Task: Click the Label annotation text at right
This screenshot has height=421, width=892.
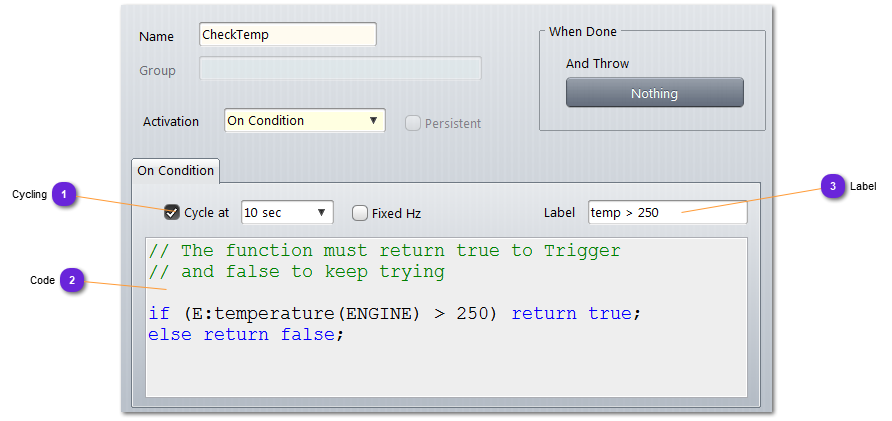Action: [863, 186]
